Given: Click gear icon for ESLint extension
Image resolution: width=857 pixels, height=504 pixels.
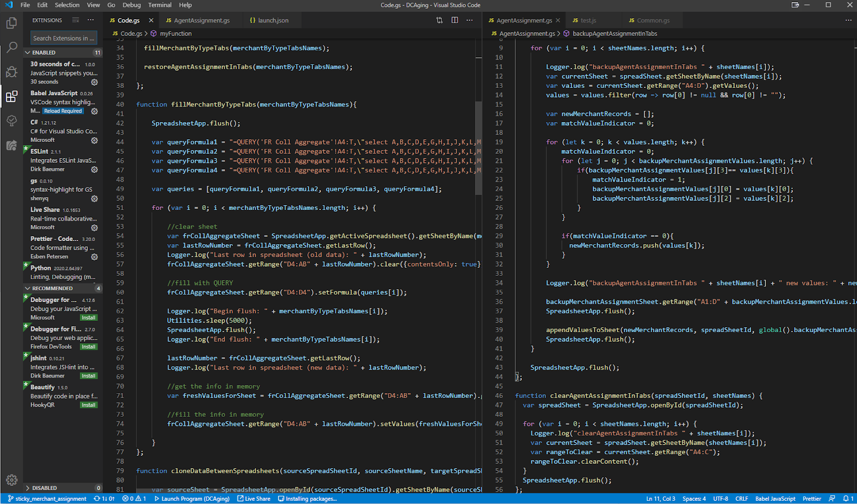Looking at the screenshot, I should (x=94, y=169).
